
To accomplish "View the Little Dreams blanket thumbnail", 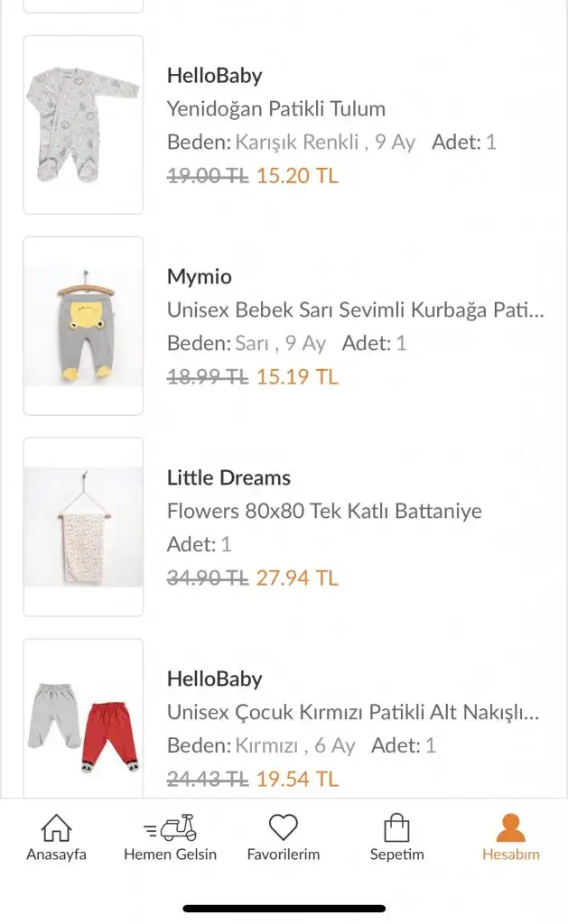I will 83,527.
